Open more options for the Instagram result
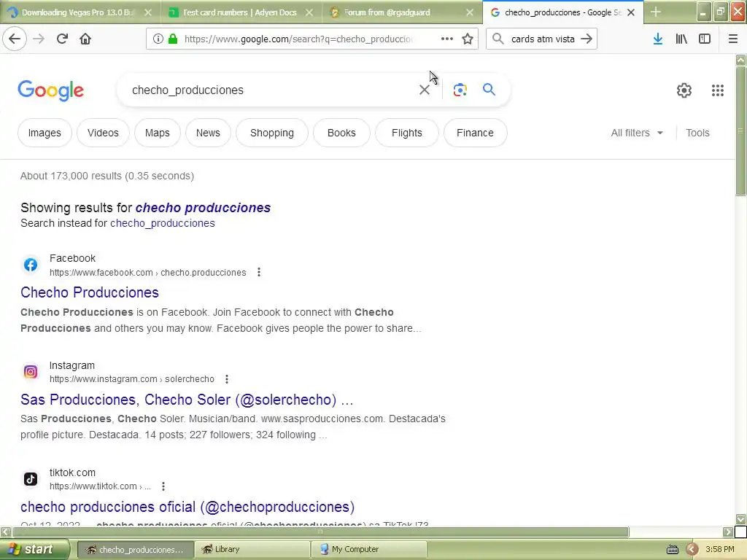Screen dimensions: 747x560 227,379
